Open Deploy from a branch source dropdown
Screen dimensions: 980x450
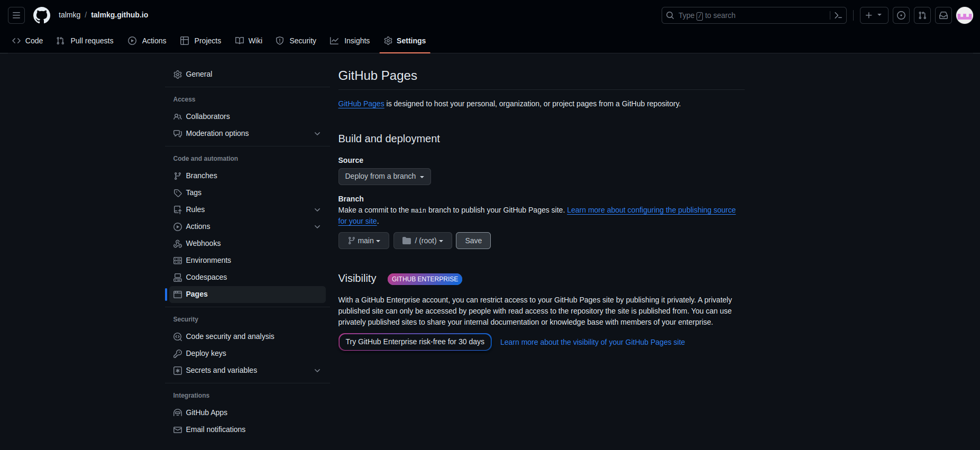[x=384, y=177]
